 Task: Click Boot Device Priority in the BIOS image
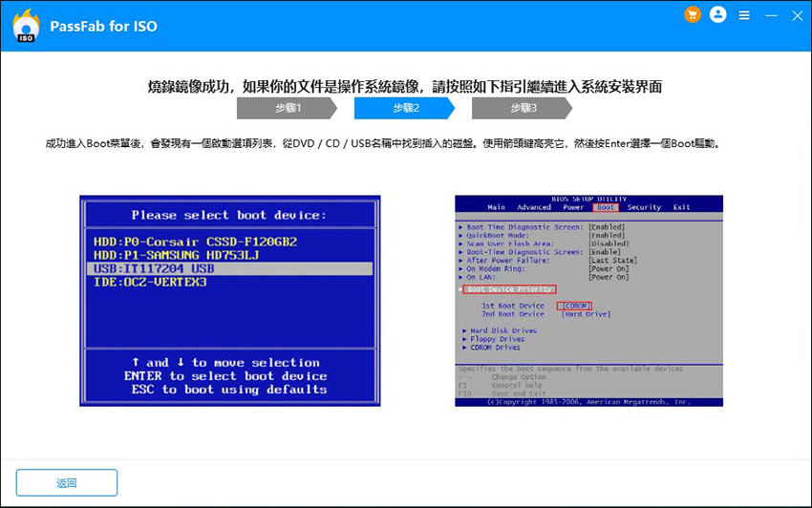(510, 288)
